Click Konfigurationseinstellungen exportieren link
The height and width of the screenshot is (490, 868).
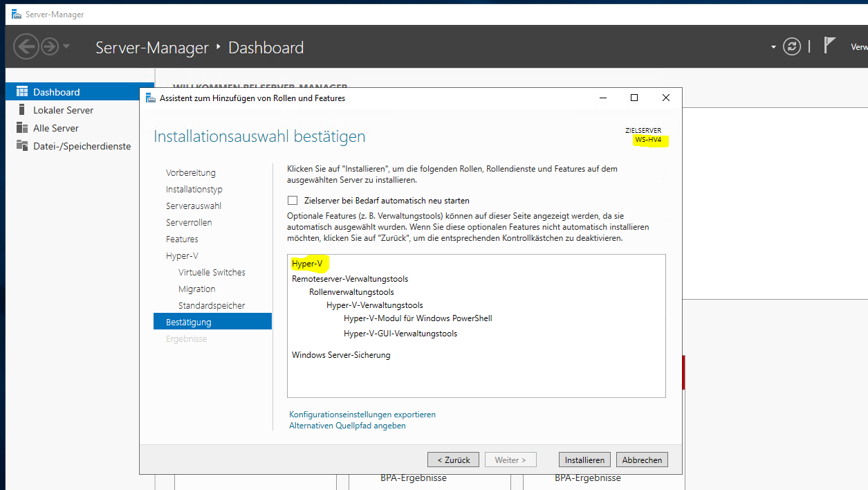[x=362, y=415]
